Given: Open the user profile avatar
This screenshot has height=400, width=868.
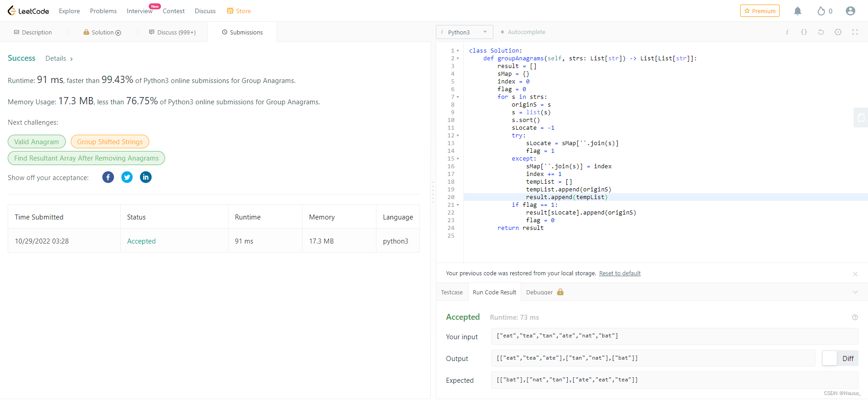Looking at the screenshot, I should pos(850,11).
